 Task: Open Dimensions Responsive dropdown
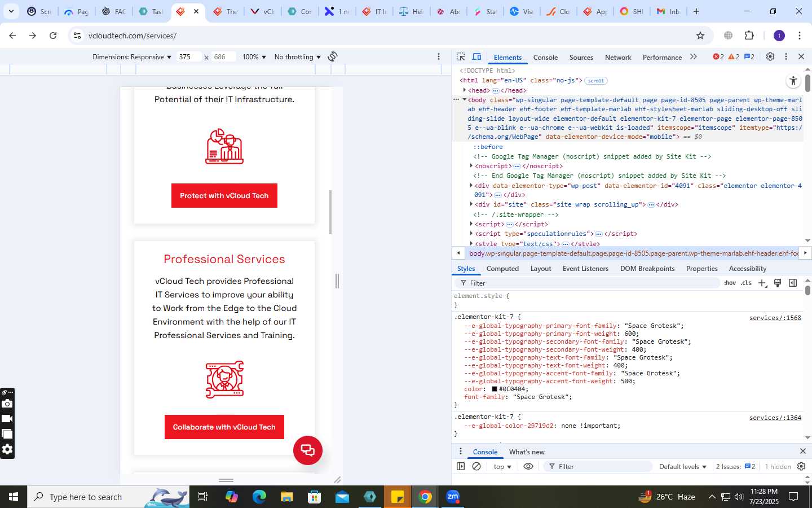(x=132, y=57)
